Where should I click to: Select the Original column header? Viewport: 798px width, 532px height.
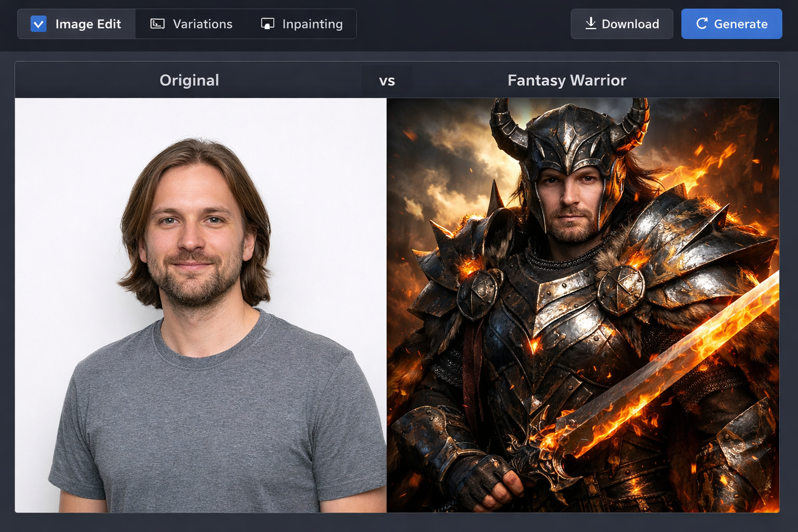189,80
